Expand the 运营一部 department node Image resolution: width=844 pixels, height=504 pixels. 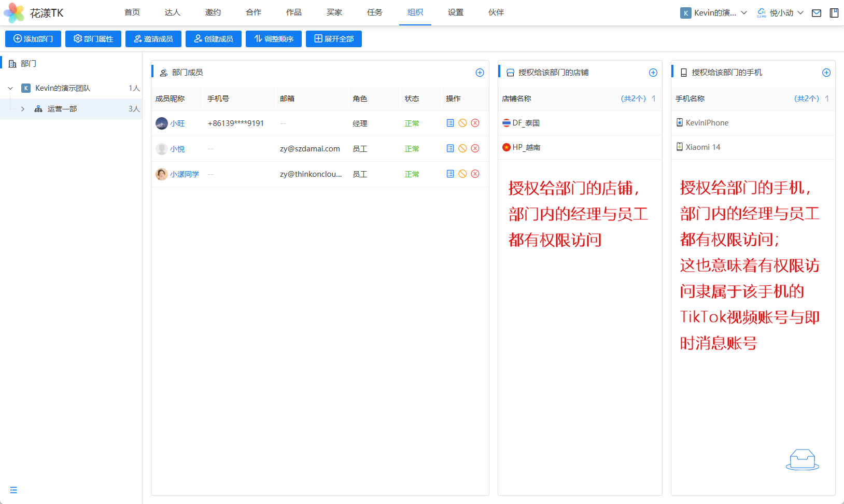(x=23, y=109)
